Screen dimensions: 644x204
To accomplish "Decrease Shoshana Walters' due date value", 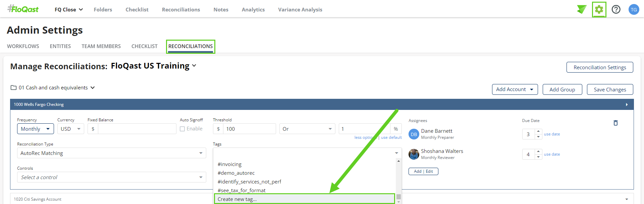I will pos(538,157).
